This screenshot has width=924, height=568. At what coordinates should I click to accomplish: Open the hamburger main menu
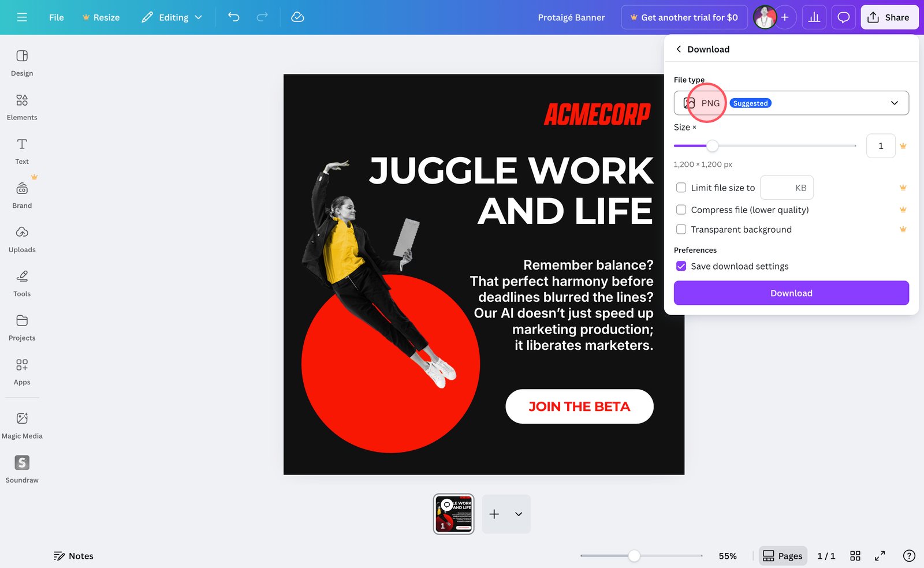coord(22,17)
